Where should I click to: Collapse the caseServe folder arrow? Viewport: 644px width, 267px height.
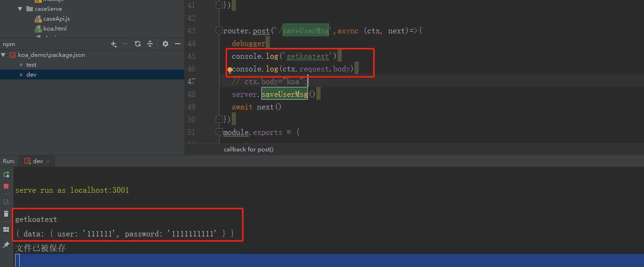coord(20,9)
